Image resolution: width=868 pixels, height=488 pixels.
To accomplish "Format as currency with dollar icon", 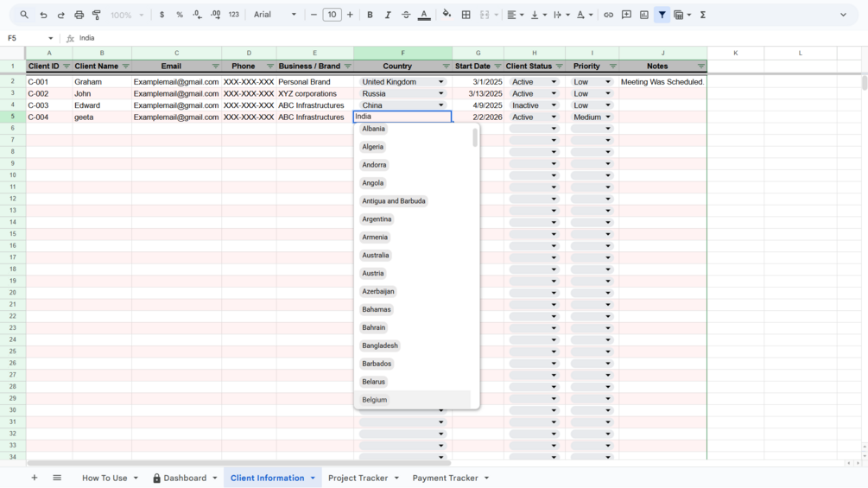I will [162, 15].
